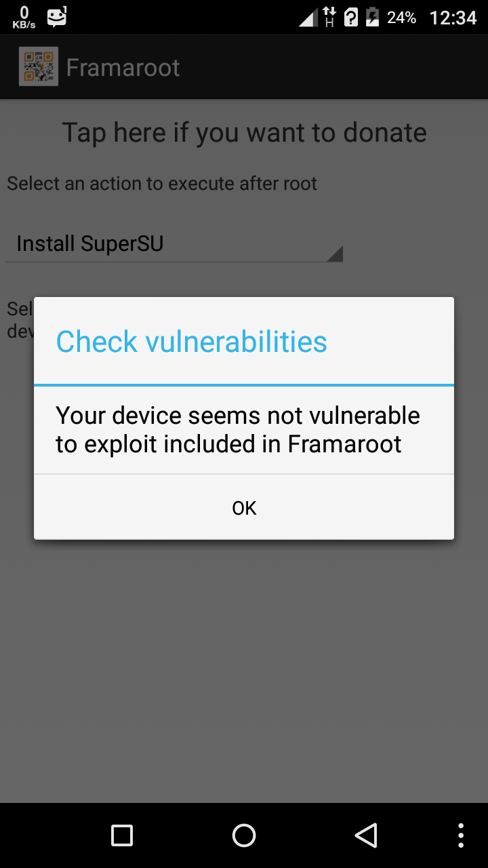Tap the Framaroot QR code app icon

[39, 66]
